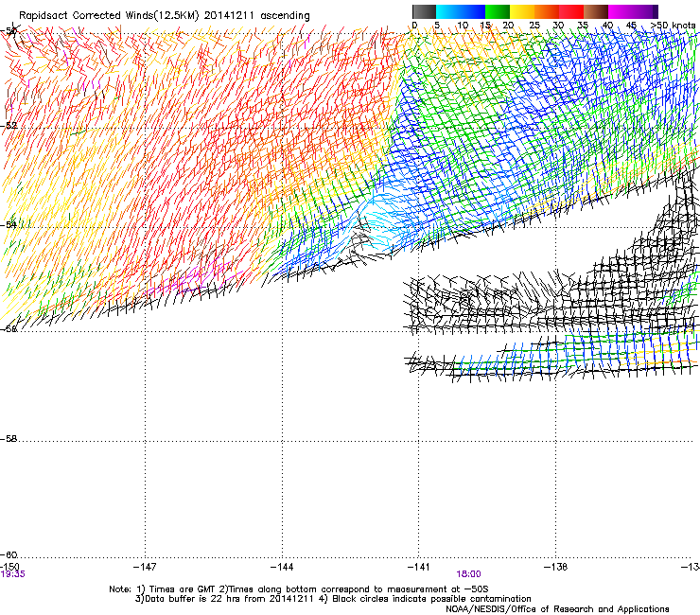Click the yellow 20-25 knots legend segment

coord(522,11)
